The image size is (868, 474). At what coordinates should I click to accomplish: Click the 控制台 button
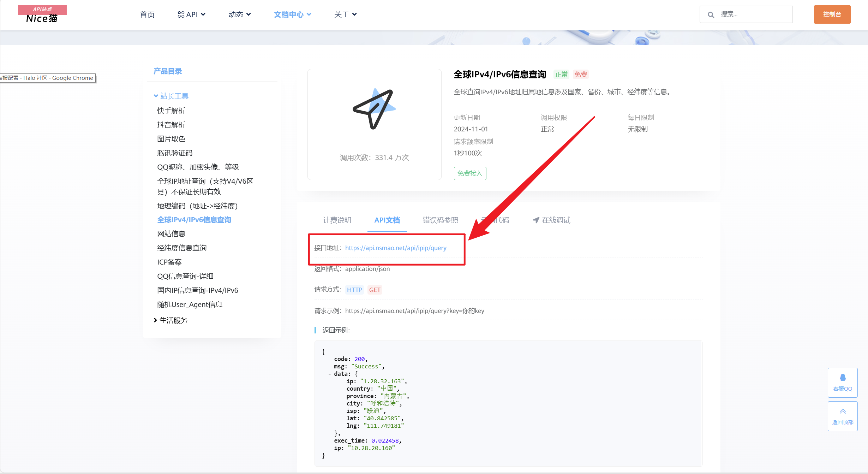click(x=832, y=14)
